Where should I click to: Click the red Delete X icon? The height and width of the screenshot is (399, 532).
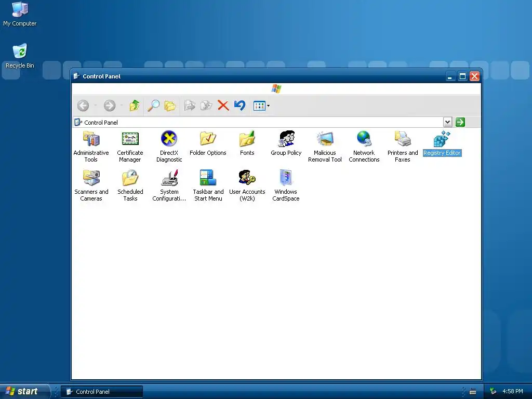click(223, 105)
